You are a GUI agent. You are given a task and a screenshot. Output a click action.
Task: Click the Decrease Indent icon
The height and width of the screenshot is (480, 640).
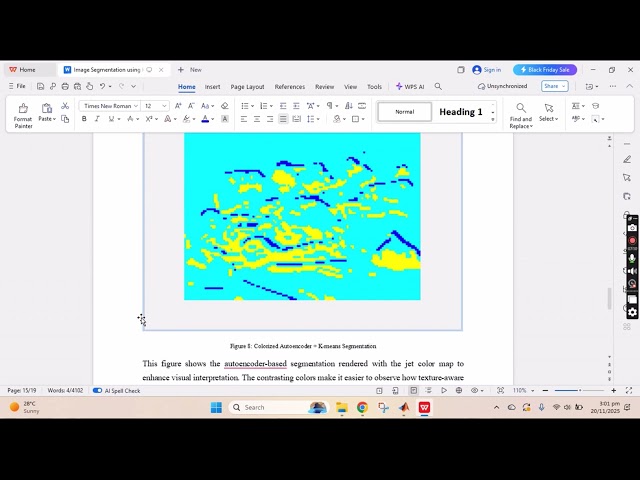click(283, 106)
